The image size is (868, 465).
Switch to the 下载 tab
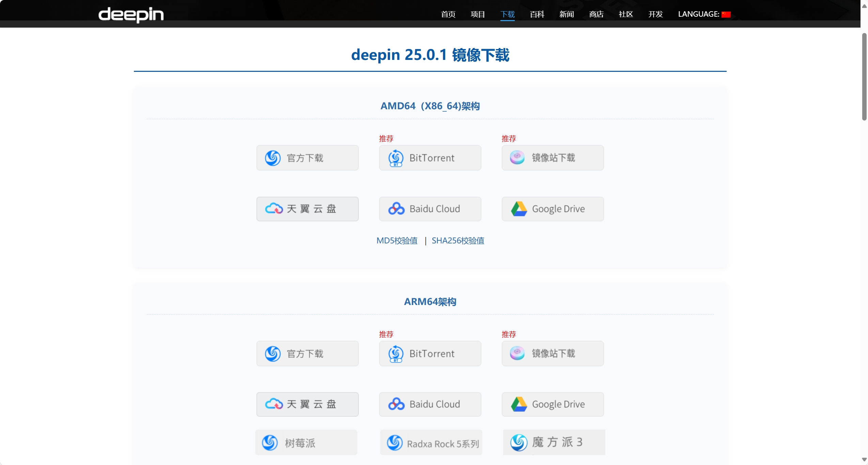tap(507, 14)
